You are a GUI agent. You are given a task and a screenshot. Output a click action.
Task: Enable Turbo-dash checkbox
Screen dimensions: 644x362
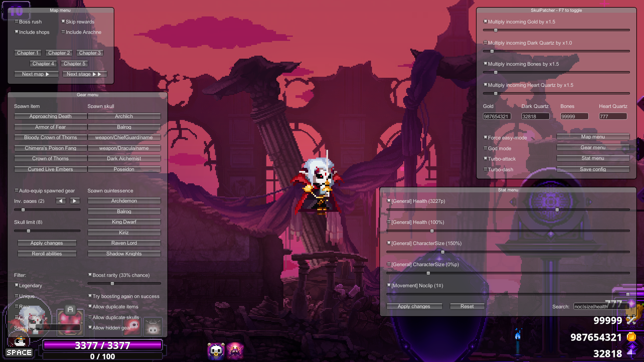pyautogui.click(x=485, y=169)
